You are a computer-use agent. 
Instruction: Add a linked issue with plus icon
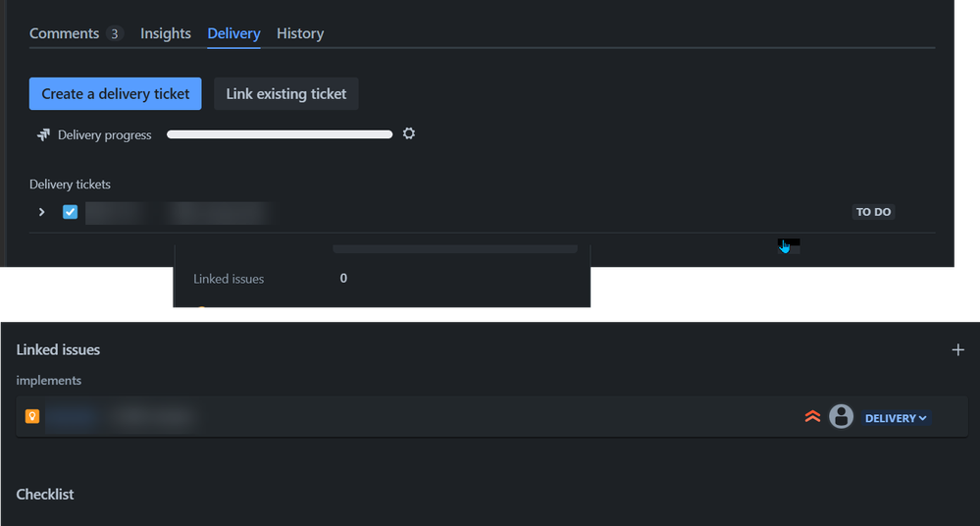(x=958, y=349)
